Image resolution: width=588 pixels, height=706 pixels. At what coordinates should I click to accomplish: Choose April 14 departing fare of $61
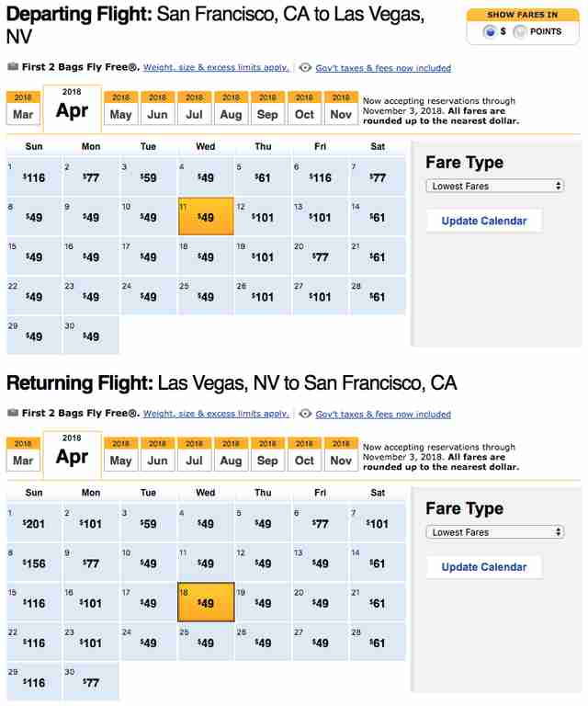point(378,217)
